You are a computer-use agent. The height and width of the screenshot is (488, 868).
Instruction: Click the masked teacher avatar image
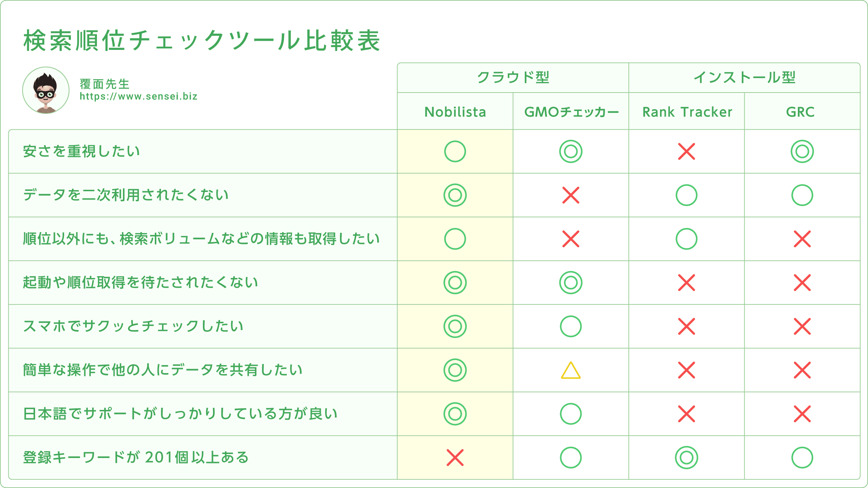(x=46, y=90)
